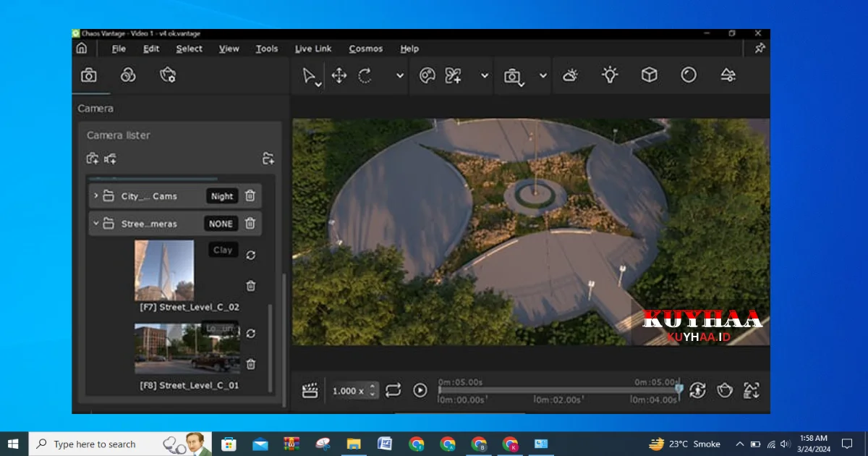Open the color correction panel tab
This screenshot has height=456, width=868.
point(128,75)
